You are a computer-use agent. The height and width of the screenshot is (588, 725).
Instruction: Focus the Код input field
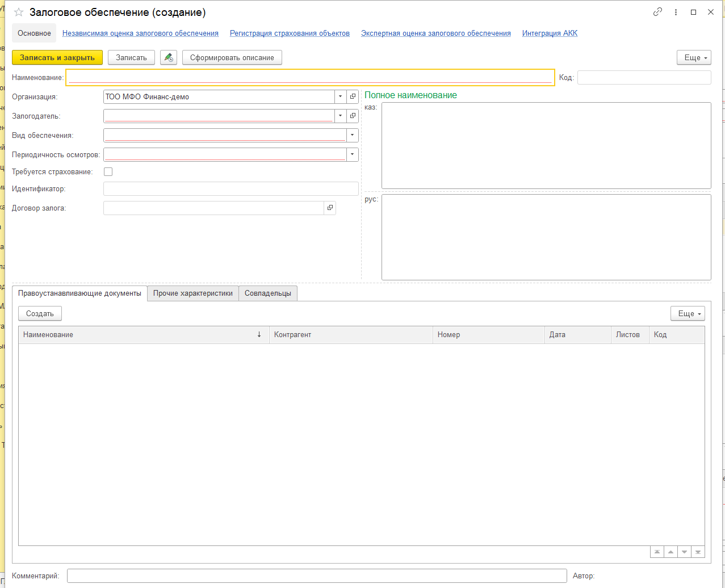tap(644, 77)
